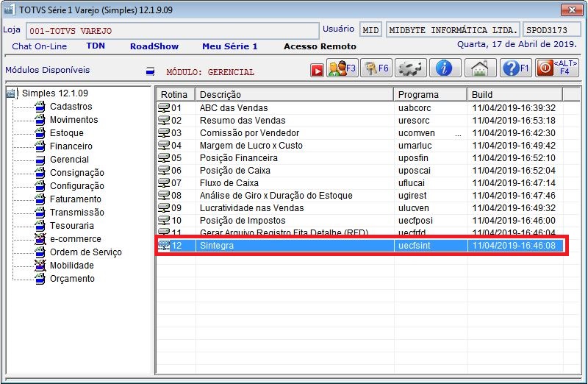Exit via the ALT F4 power icon
Image resolution: width=588 pixels, height=384 pixels.
pyautogui.click(x=557, y=68)
